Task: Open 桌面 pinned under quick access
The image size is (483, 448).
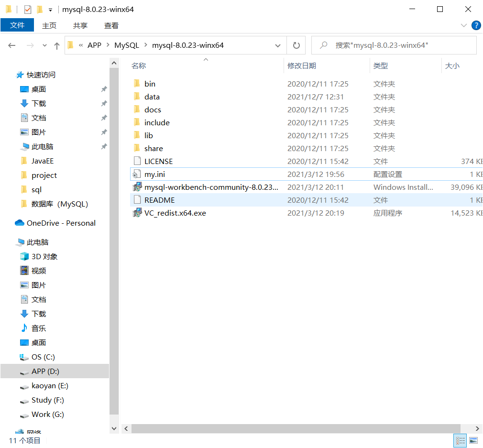Action: [39, 89]
